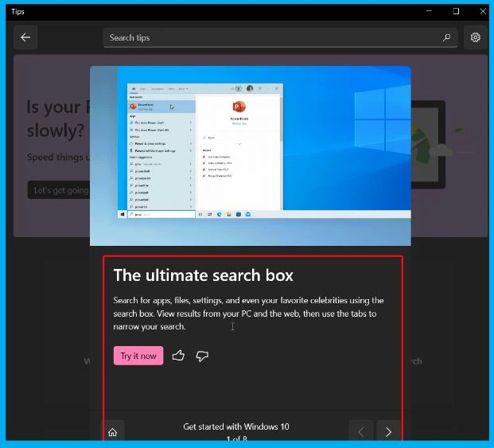The image size is (494, 448).
Task: Click the Let's get going button
Action: [59, 190]
